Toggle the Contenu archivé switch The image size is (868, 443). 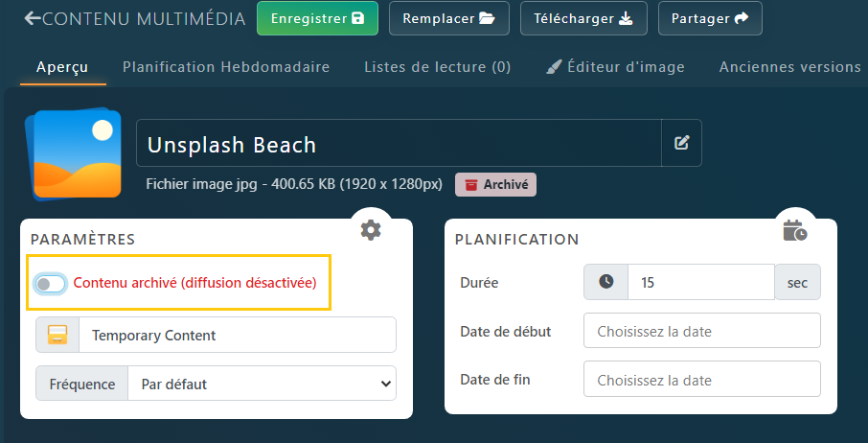(x=50, y=283)
